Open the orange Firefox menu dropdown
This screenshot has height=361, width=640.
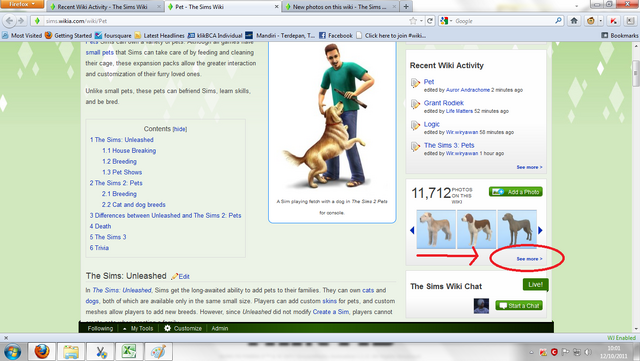(22, 4)
